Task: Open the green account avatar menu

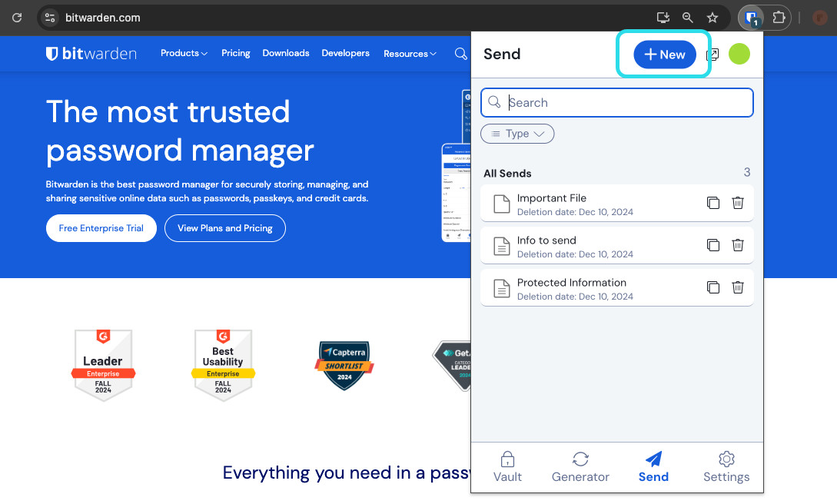Action: (x=739, y=54)
